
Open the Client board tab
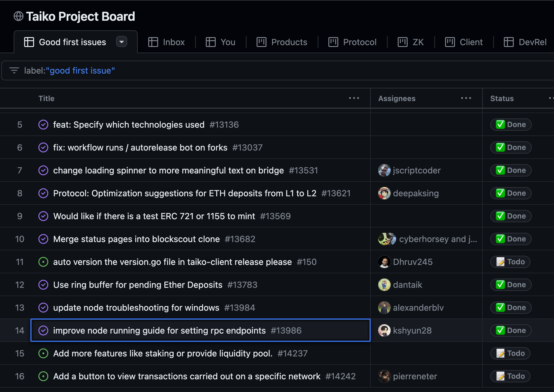click(464, 42)
